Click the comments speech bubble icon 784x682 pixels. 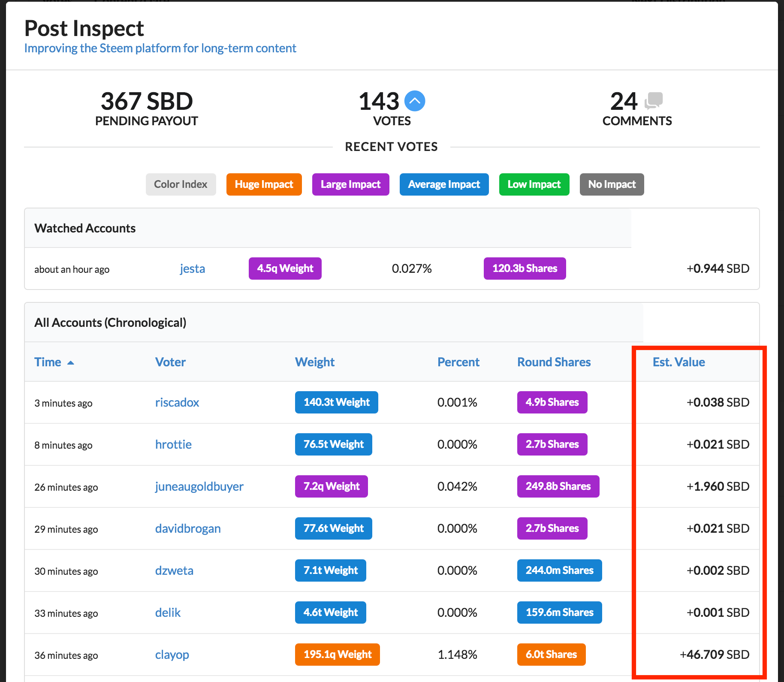pyautogui.click(x=654, y=101)
